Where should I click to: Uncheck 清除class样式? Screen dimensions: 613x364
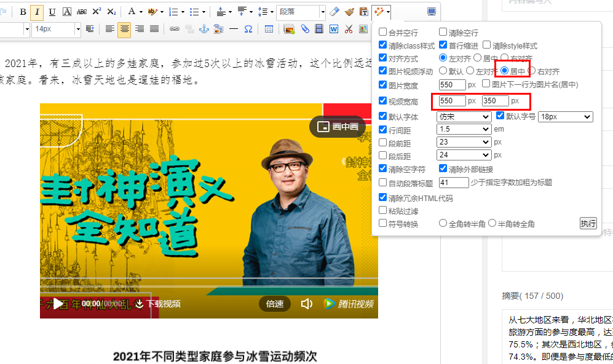click(382, 45)
